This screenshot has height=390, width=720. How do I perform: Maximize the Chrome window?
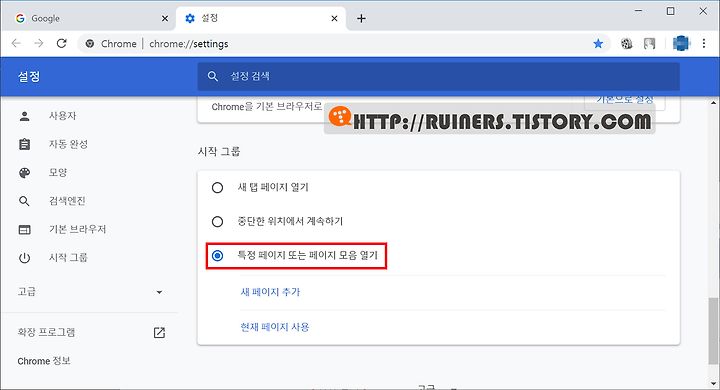pos(670,11)
